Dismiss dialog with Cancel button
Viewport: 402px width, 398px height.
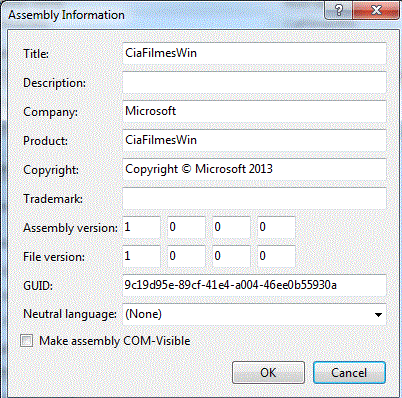click(349, 372)
